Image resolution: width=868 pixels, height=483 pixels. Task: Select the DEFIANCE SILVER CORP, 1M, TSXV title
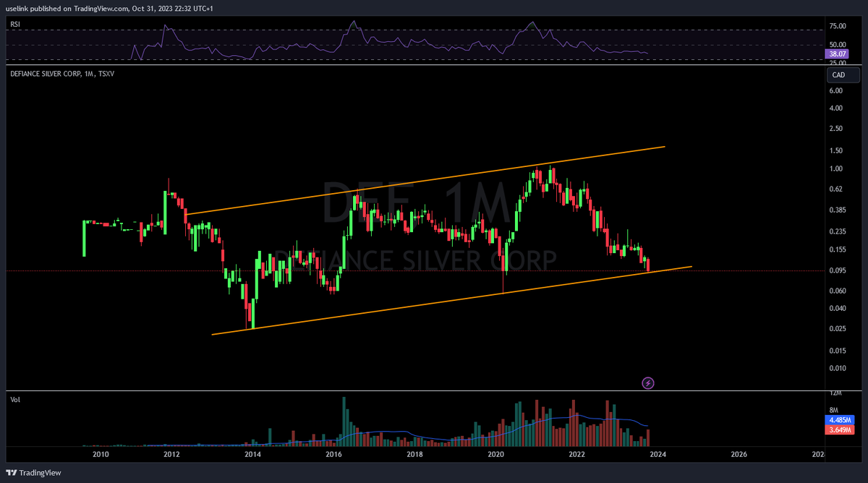point(62,73)
